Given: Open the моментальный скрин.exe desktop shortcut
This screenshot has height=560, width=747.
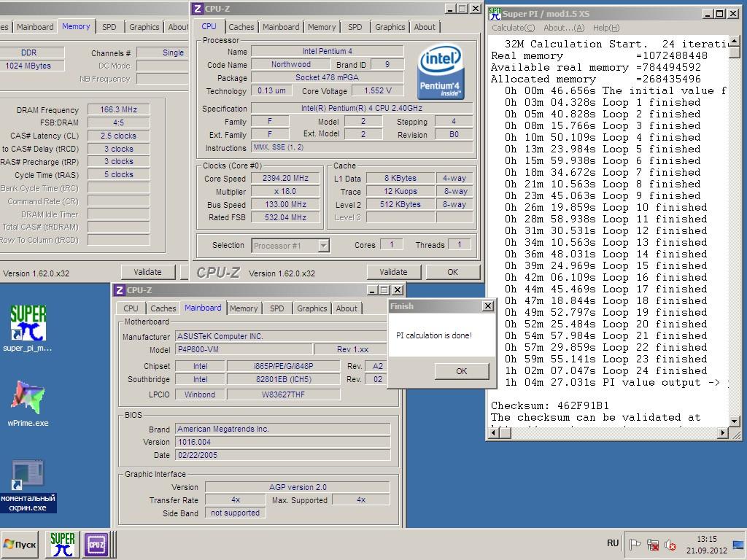Looking at the screenshot, I should pos(28,486).
